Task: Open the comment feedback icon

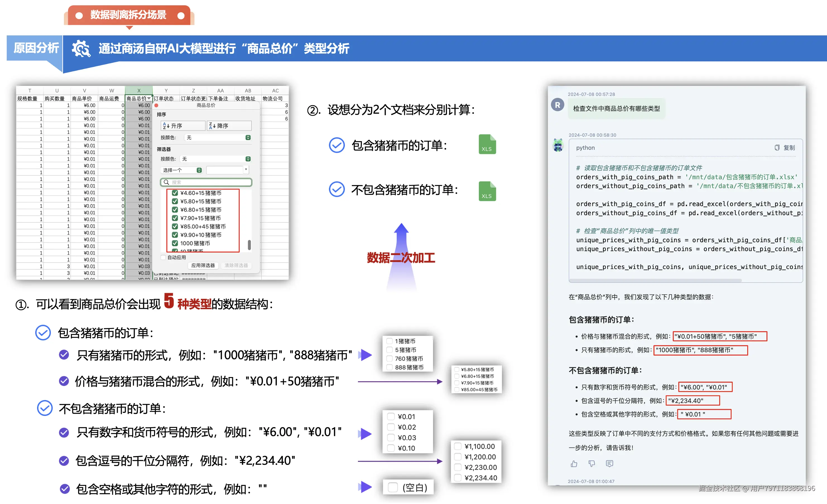Action: pyautogui.click(x=610, y=463)
